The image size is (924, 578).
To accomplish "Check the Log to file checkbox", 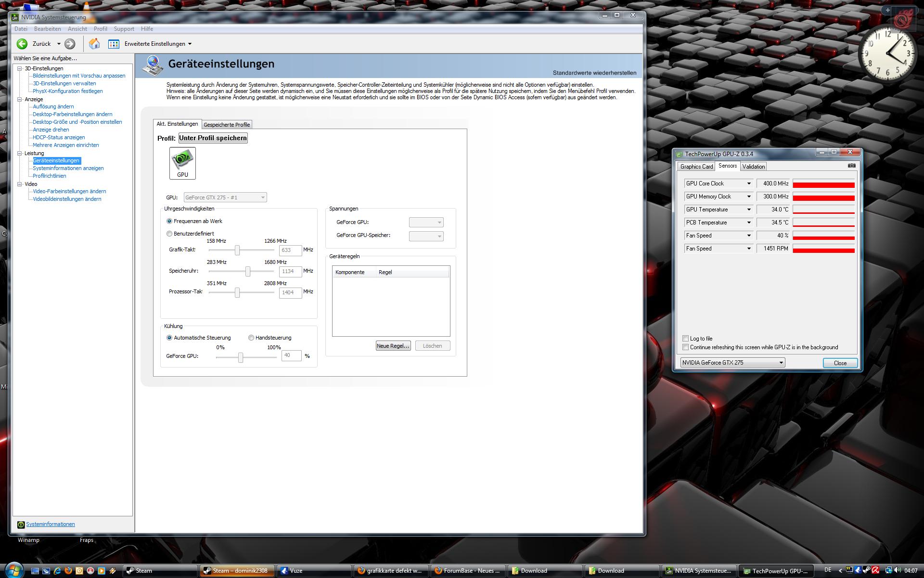I will pyautogui.click(x=685, y=339).
